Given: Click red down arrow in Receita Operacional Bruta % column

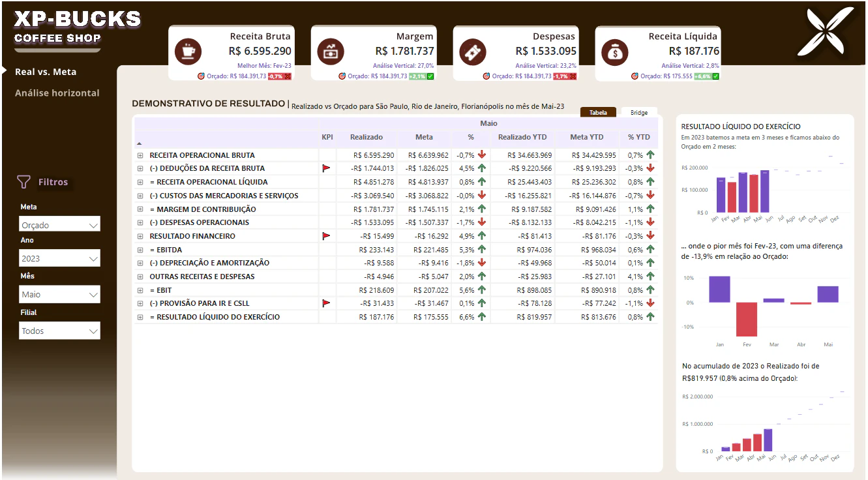Looking at the screenshot, I should (x=481, y=155).
